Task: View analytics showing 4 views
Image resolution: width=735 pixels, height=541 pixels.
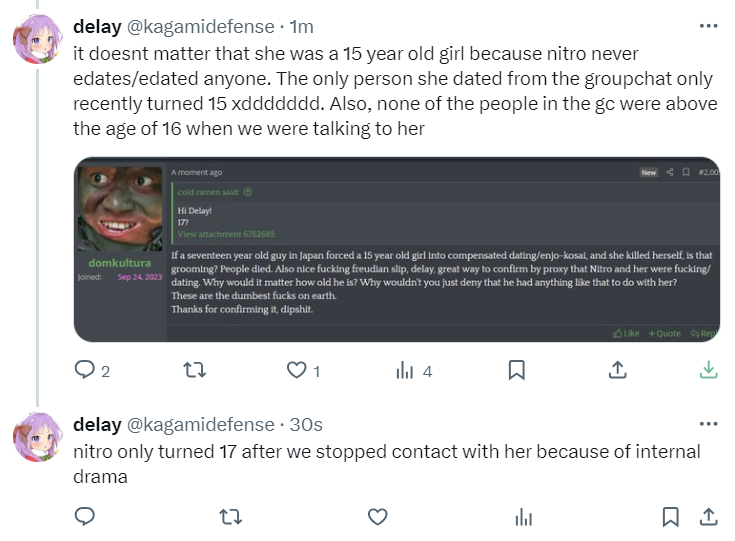Action: [414, 370]
